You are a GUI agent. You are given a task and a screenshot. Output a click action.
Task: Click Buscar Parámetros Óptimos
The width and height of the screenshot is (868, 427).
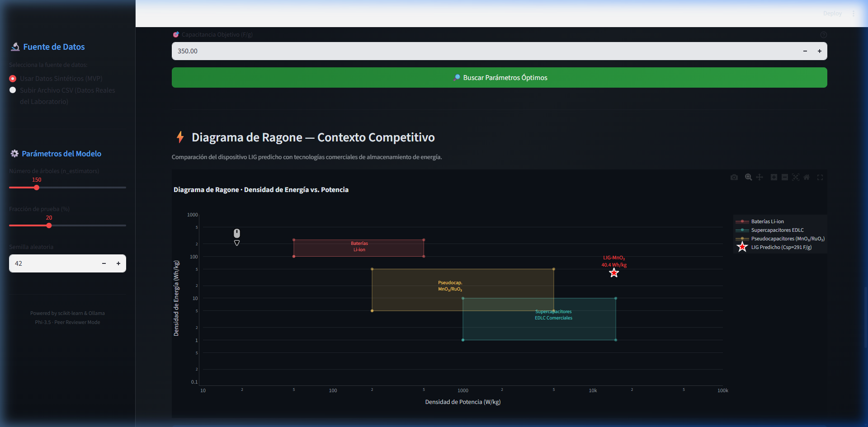pos(499,77)
